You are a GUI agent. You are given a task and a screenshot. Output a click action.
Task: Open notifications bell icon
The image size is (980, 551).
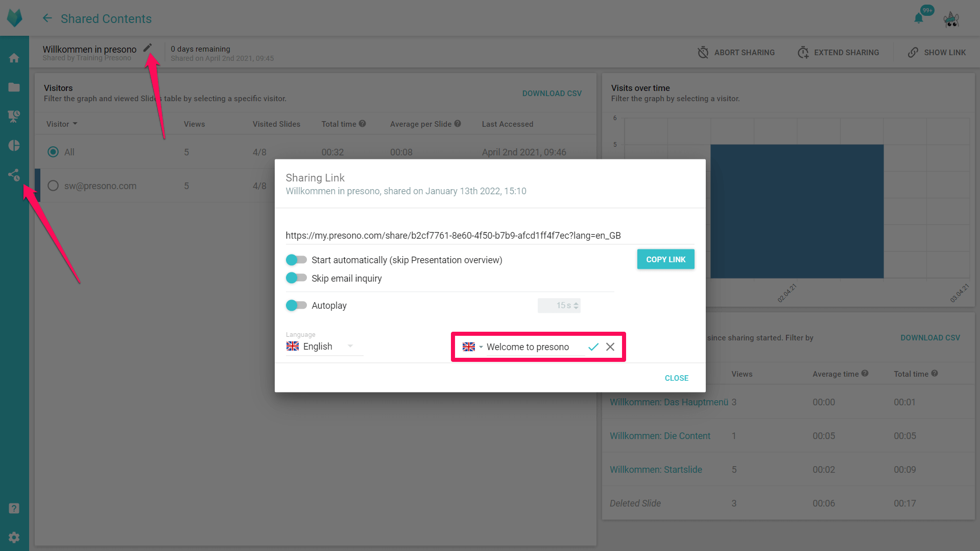(919, 19)
